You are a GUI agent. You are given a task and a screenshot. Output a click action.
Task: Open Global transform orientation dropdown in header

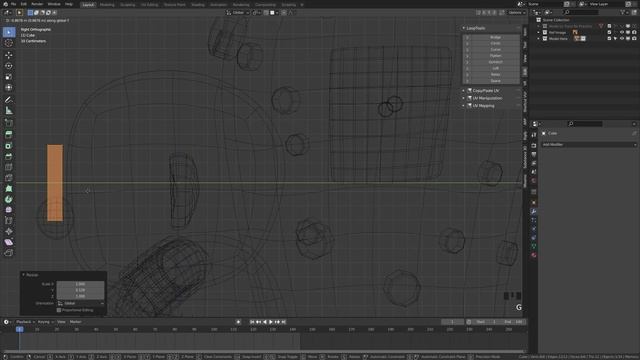click(x=238, y=13)
